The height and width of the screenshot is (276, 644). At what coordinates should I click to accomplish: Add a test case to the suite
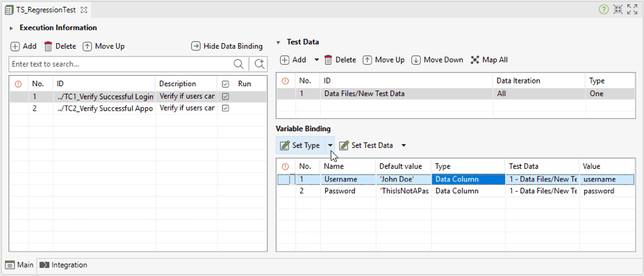24,47
